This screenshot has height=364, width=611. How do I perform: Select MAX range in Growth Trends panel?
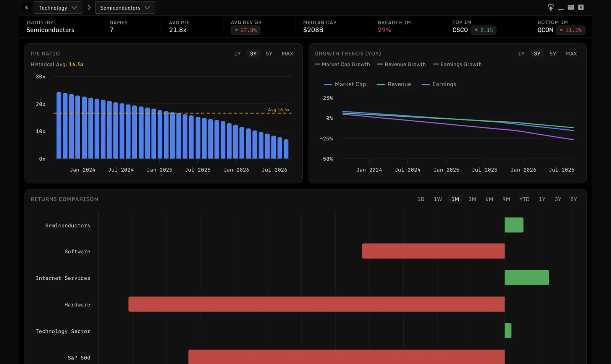(x=571, y=54)
